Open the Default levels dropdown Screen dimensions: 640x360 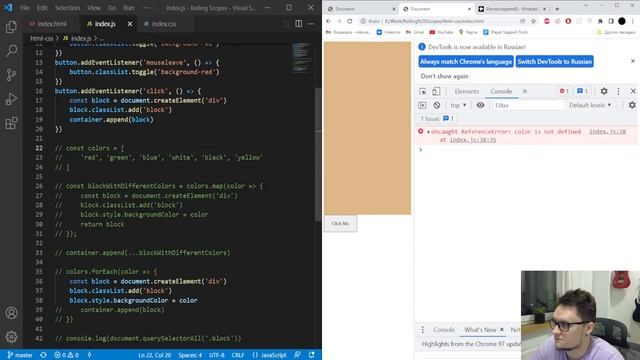(x=590, y=105)
